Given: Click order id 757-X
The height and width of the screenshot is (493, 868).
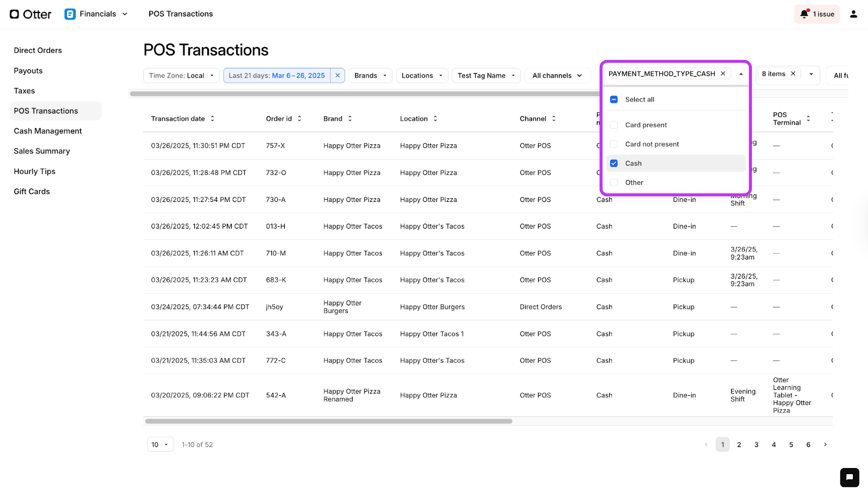Looking at the screenshot, I should (x=276, y=146).
